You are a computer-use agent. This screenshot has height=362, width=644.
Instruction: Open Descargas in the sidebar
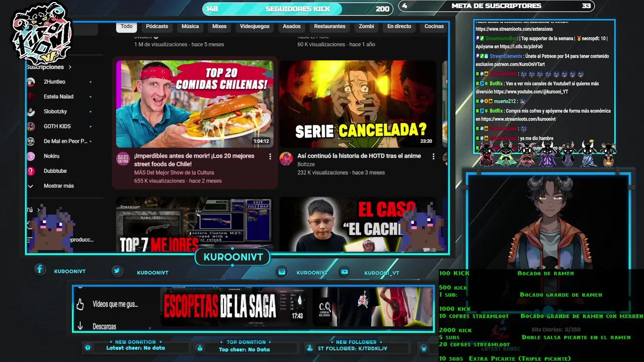pos(104,327)
